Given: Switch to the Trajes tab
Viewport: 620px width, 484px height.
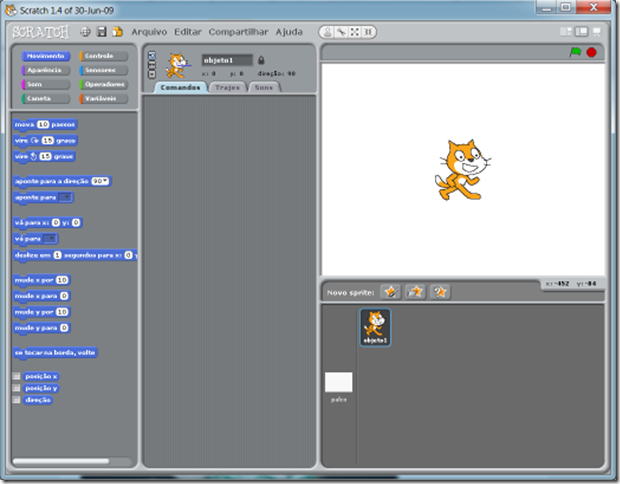Looking at the screenshot, I should pyautogui.click(x=228, y=87).
